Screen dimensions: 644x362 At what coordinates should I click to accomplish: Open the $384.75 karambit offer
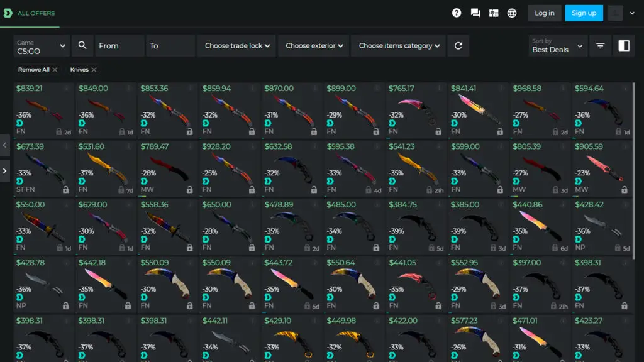pyautogui.click(x=416, y=226)
